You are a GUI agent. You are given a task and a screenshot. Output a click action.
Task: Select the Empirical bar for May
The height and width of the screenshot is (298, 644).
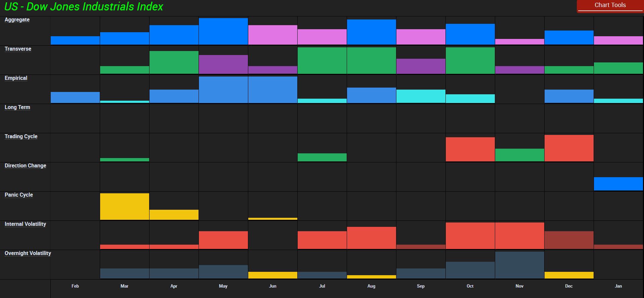(x=223, y=90)
